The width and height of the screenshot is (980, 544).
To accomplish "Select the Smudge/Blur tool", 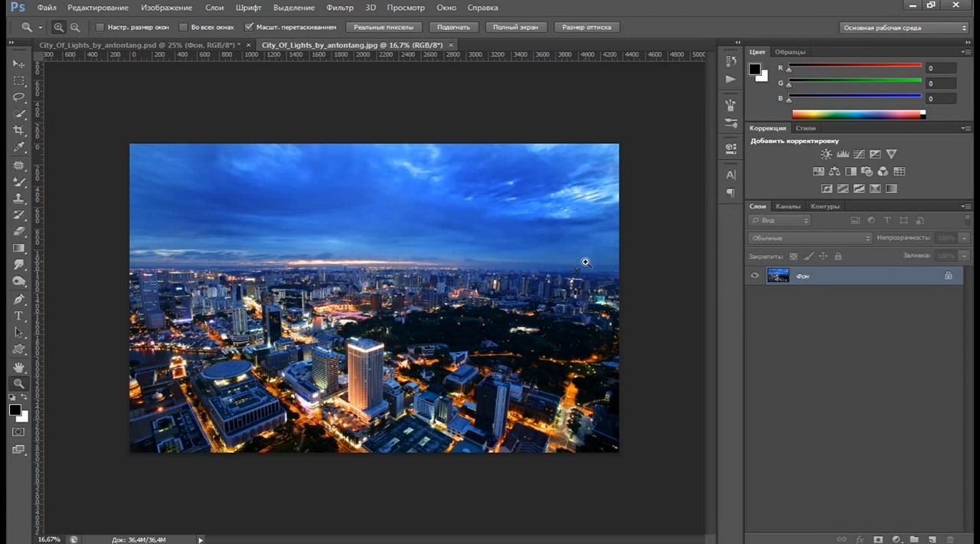I will coord(19,265).
